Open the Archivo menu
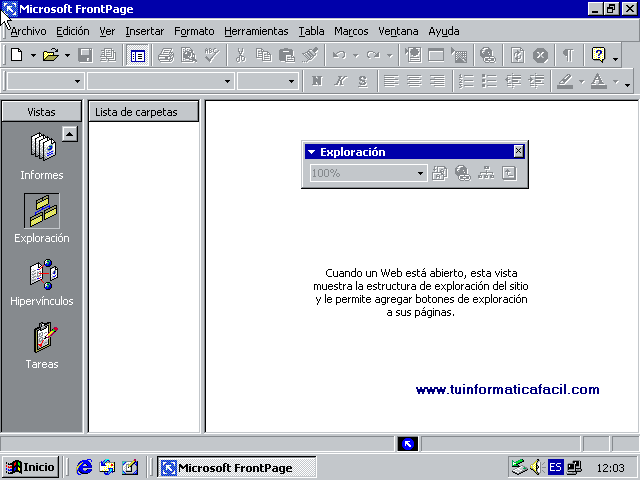This screenshot has height=480, width=640. coord(28,31)
